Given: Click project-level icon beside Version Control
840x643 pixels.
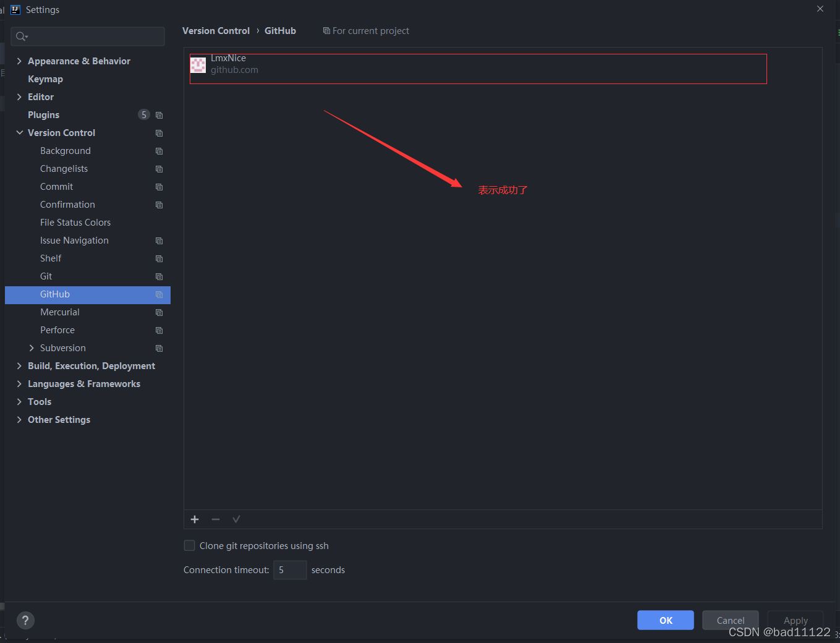Looking at the screenshot, I should (159, 133).
